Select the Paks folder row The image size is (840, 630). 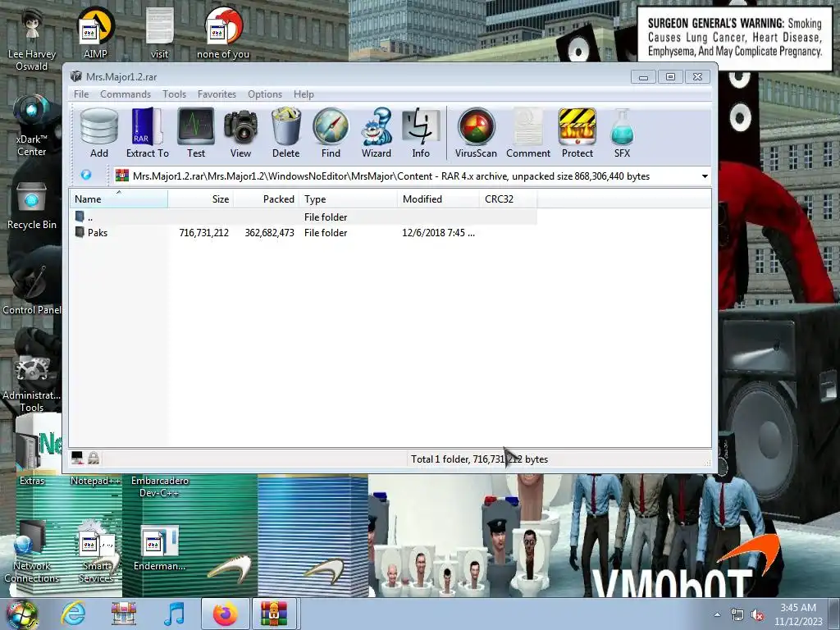(x=304, y=232)
